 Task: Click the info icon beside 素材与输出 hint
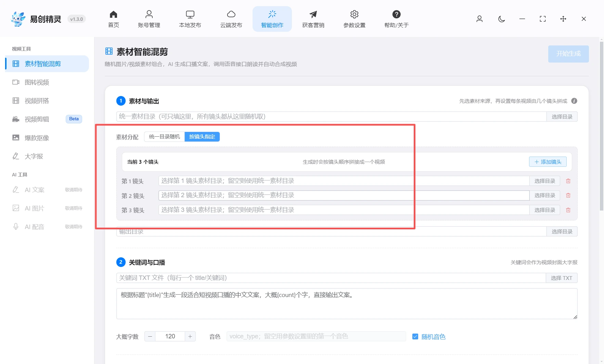(574, 101)
